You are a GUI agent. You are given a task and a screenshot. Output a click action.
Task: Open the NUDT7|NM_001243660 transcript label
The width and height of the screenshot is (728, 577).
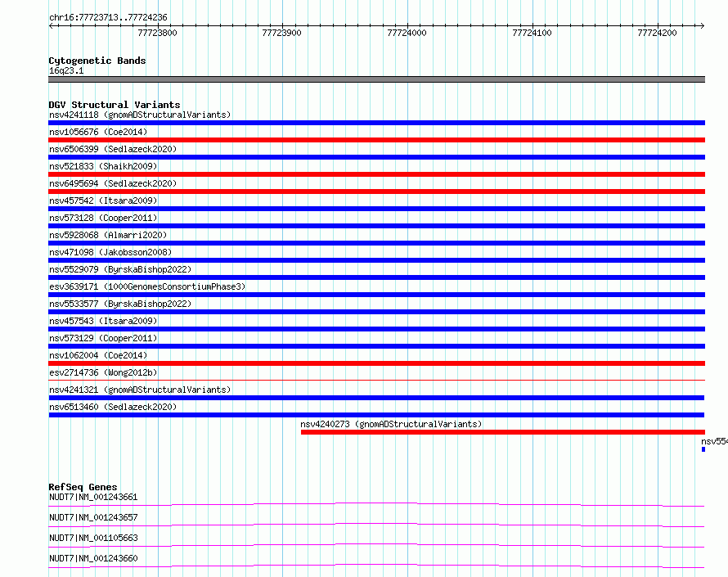pyautogui.click(x=93, y=558)
